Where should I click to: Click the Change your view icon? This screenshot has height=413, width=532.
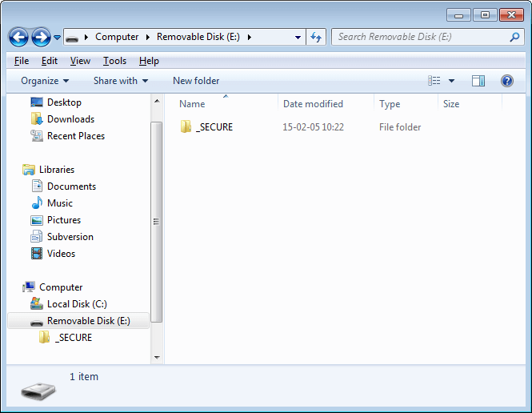click(434, 81)
